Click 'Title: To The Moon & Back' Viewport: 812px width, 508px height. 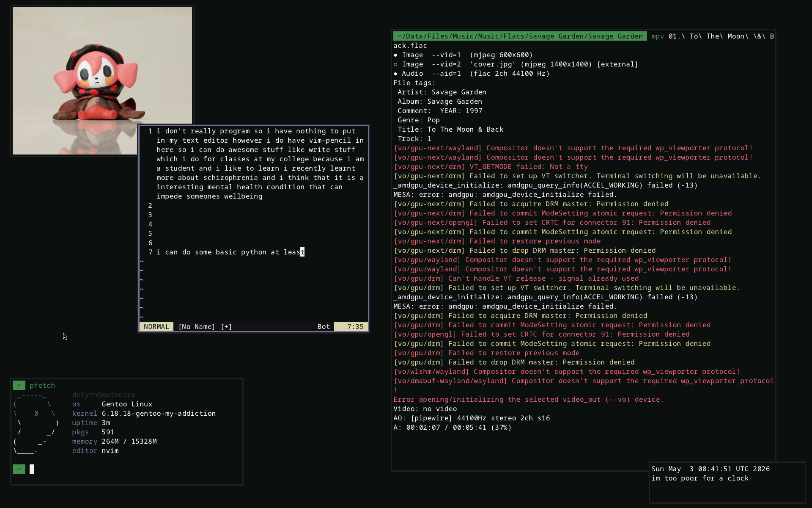[450, 129]
